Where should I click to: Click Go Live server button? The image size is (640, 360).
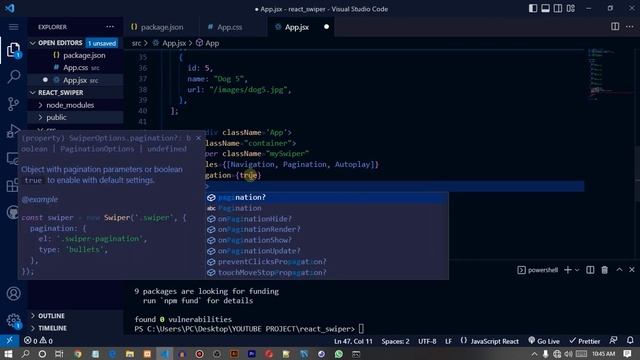coord(544,341)
